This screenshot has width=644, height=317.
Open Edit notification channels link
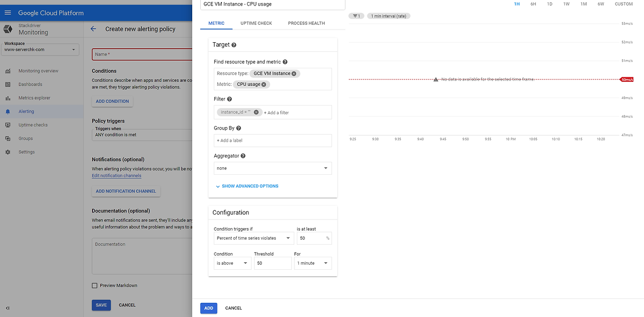pyautogui.click(x=116, y=176)
